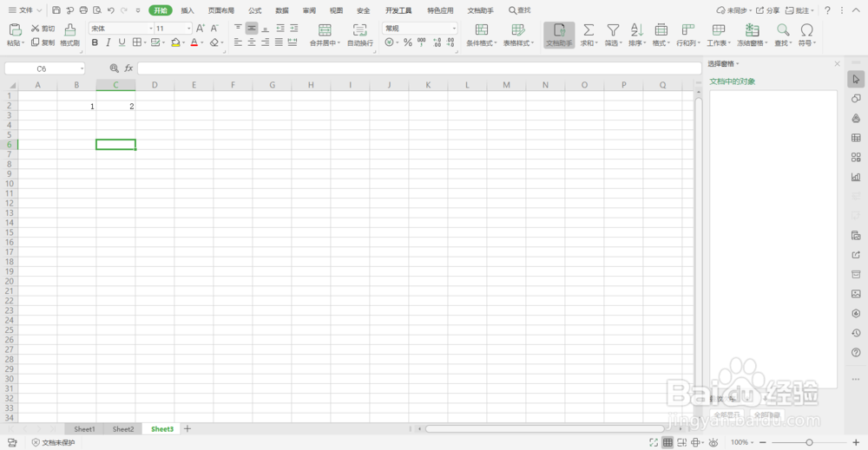This screenshot has width=868, height=450.
Task: Click the percent style % icon
Action: (x=408, y=42)
